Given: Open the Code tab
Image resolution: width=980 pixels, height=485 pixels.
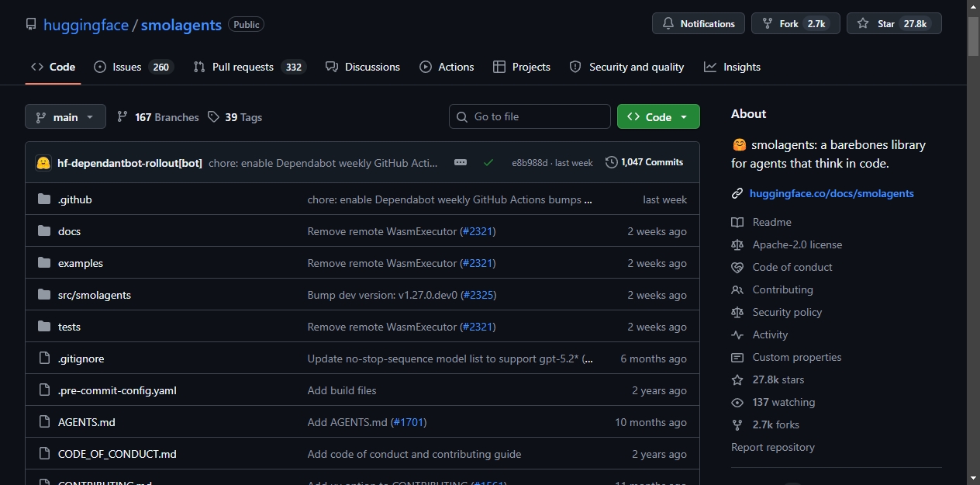Looking at the screenshot, I should 53,67.
